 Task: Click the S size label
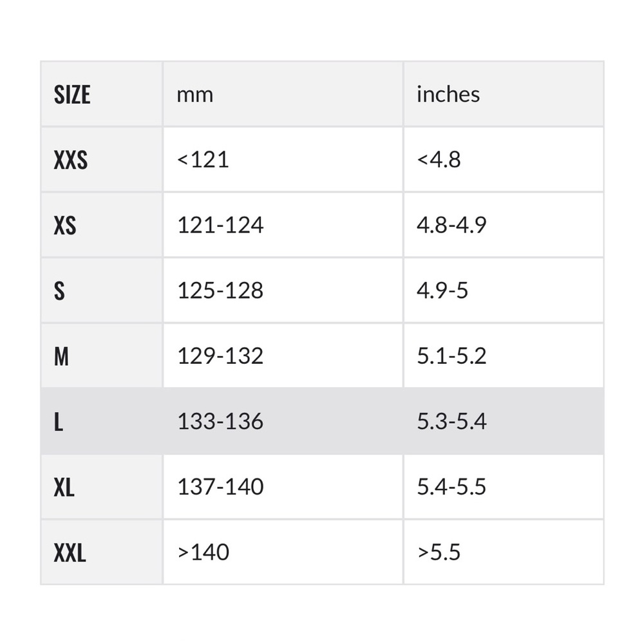[x=59, y=291]
